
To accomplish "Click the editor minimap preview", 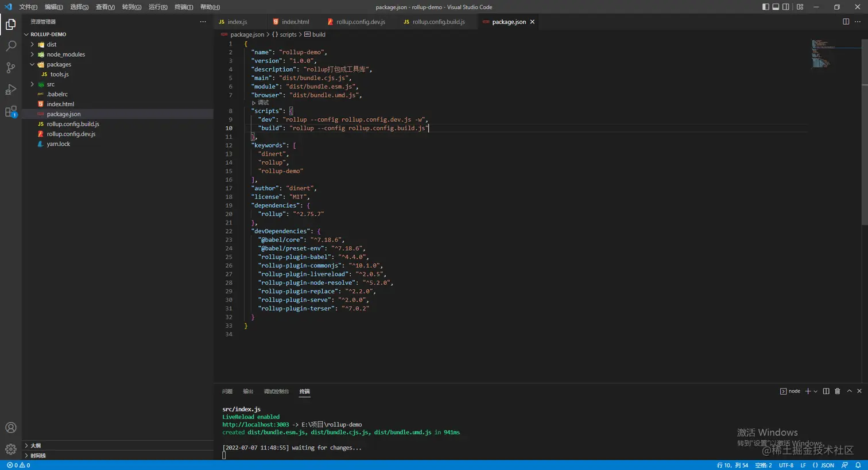I will tap(821, 53).
